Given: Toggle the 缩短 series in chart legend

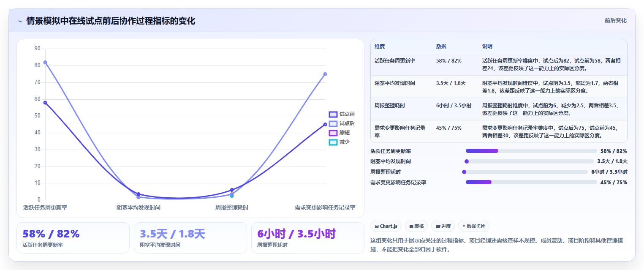Looking at the screenshot, I should (340, 133).
